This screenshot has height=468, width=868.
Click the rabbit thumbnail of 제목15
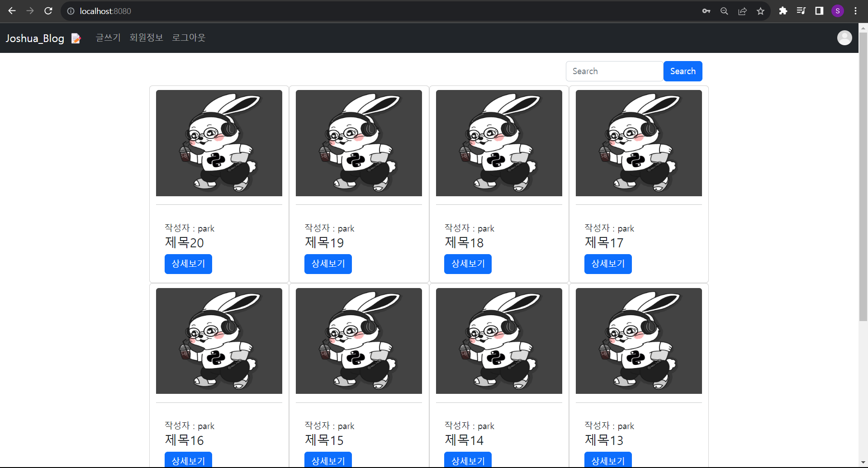[359, 341]
